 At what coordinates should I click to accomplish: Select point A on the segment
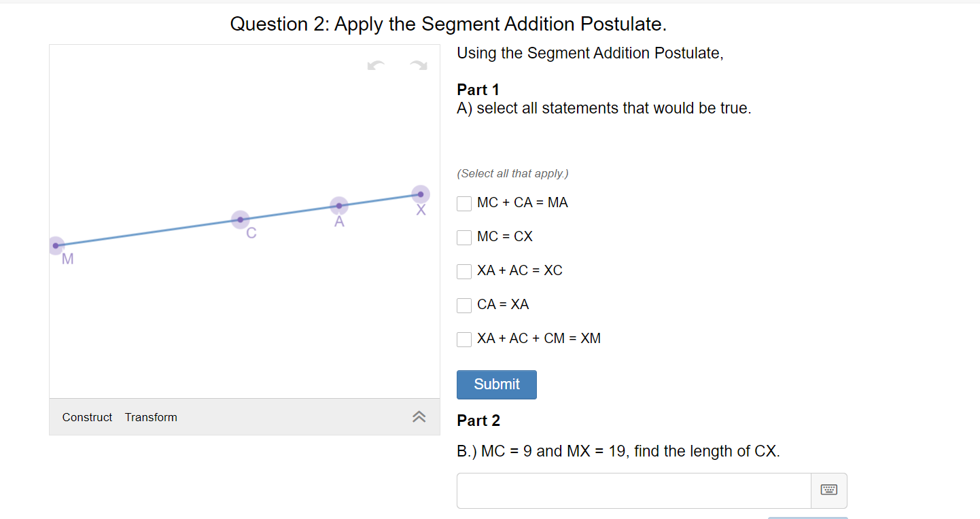[338, 206]
